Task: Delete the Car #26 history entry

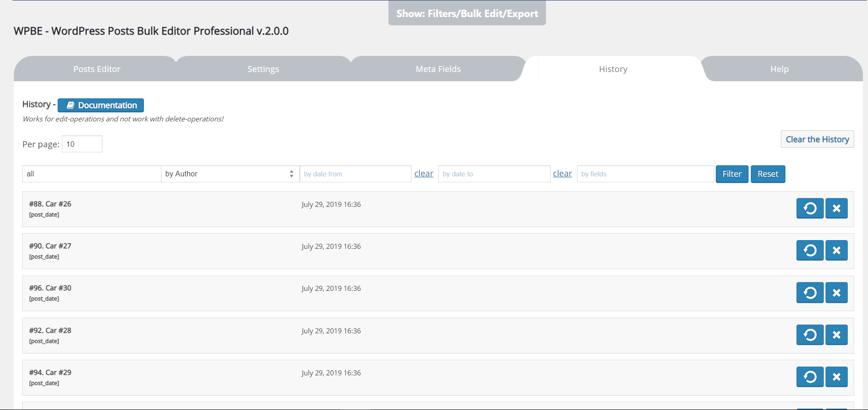Action: pos(836,208)
